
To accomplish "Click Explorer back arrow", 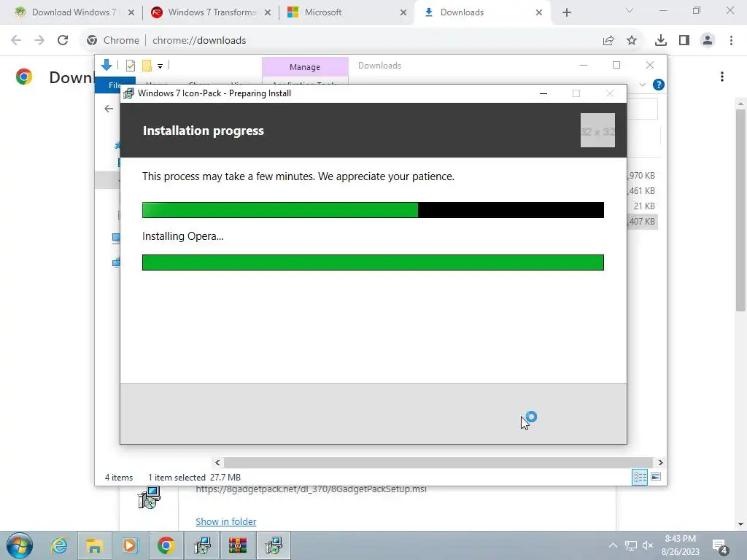I will click(x=109, y=109).
